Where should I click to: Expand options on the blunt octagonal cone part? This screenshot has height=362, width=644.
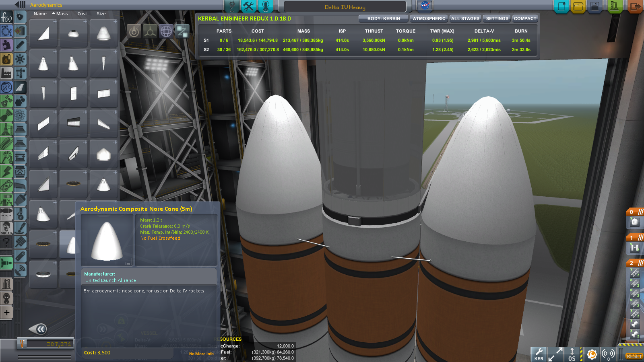(115, 142)
